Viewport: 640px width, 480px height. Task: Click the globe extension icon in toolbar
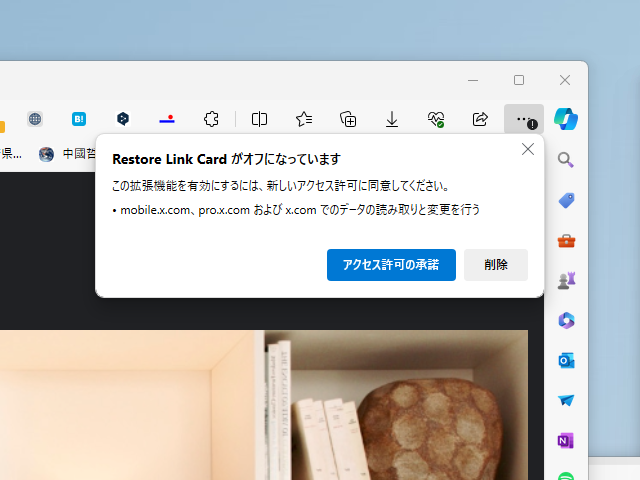[35, 119]
